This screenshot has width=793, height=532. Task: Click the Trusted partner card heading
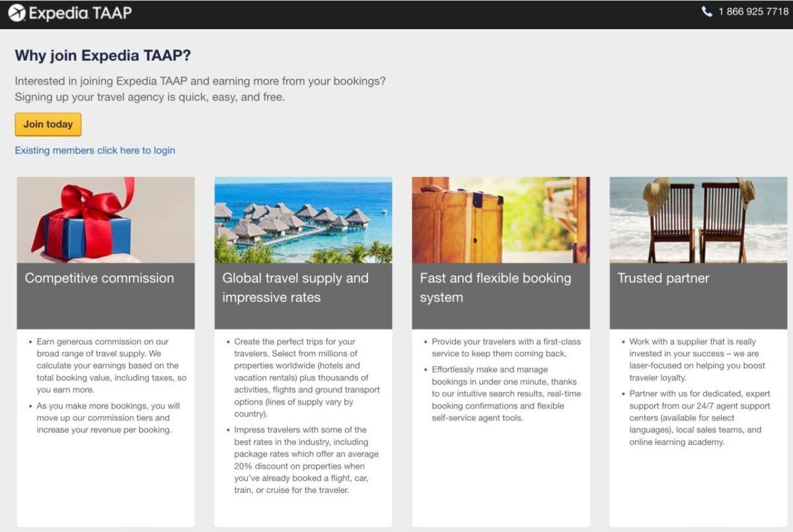(663, 278)
